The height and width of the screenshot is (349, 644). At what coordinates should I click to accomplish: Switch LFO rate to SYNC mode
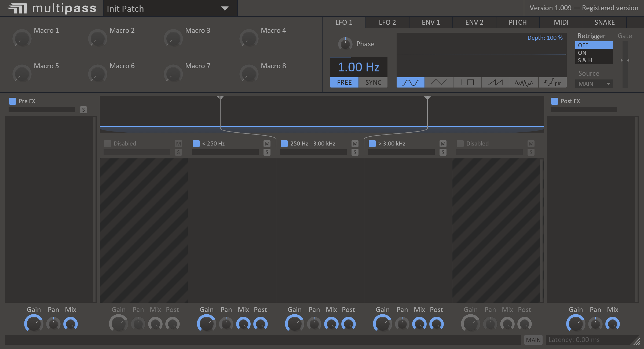[373, 82]
